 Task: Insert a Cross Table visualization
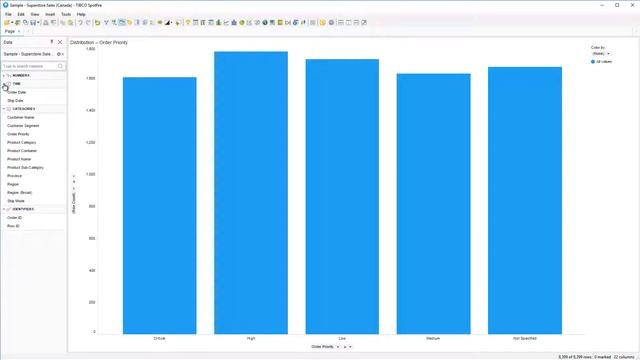(x=203, y=22)
